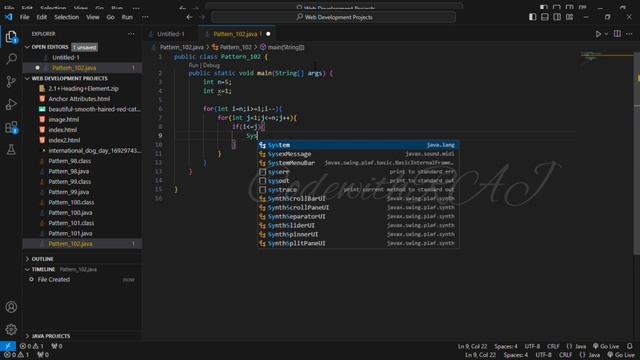Open the Customize Layout icon
Screen dimensions: 640x360
click(x=569, y=17)
